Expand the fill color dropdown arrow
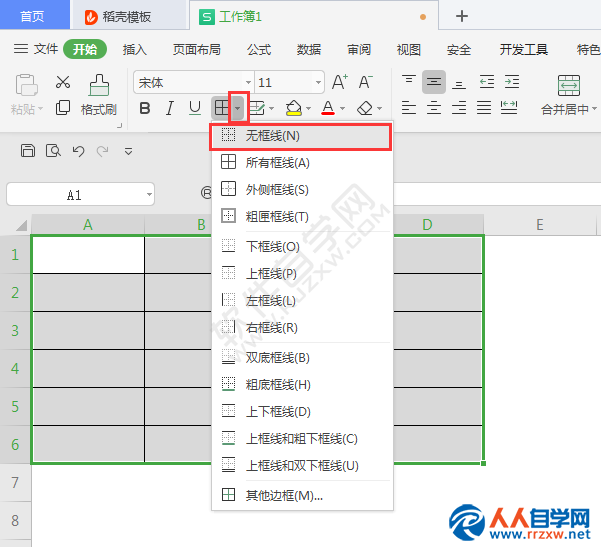This screenshot has height=547, width=601. point(308,109)
